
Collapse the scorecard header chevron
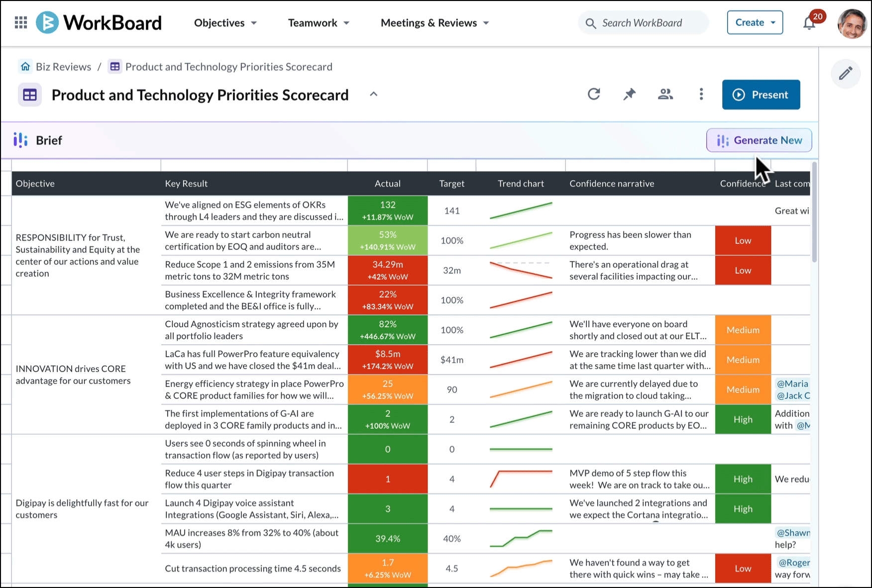coord(373,95)
